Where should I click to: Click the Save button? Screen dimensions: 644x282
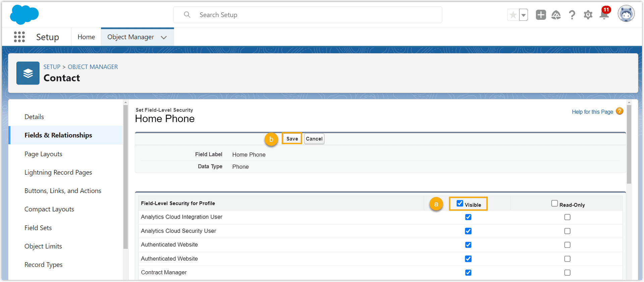tap(292, 139)
